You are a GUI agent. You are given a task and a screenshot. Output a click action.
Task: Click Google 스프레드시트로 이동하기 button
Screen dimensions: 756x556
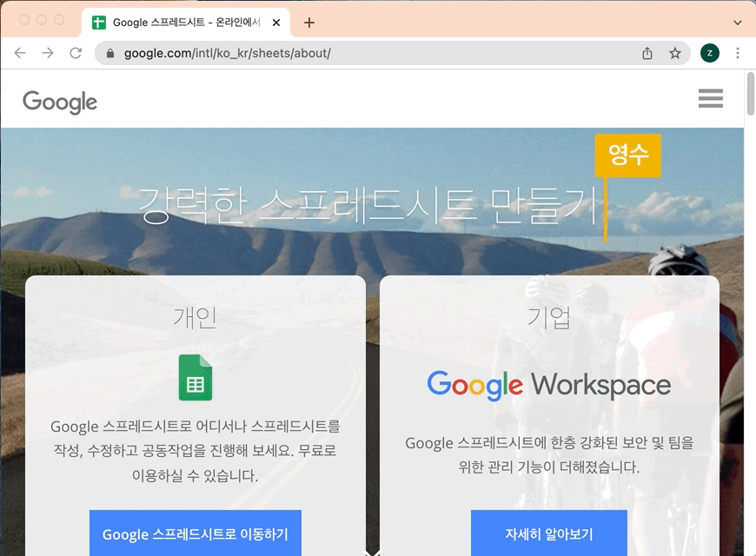196,533
